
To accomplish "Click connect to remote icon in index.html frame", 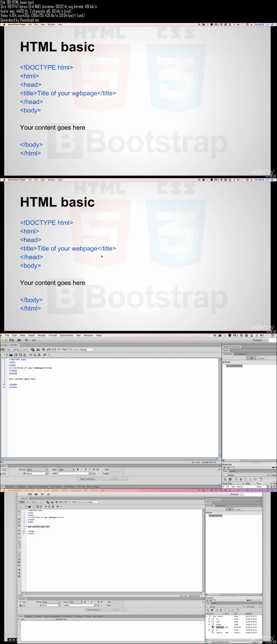I will pyautogui.click(x=208, y=610).
